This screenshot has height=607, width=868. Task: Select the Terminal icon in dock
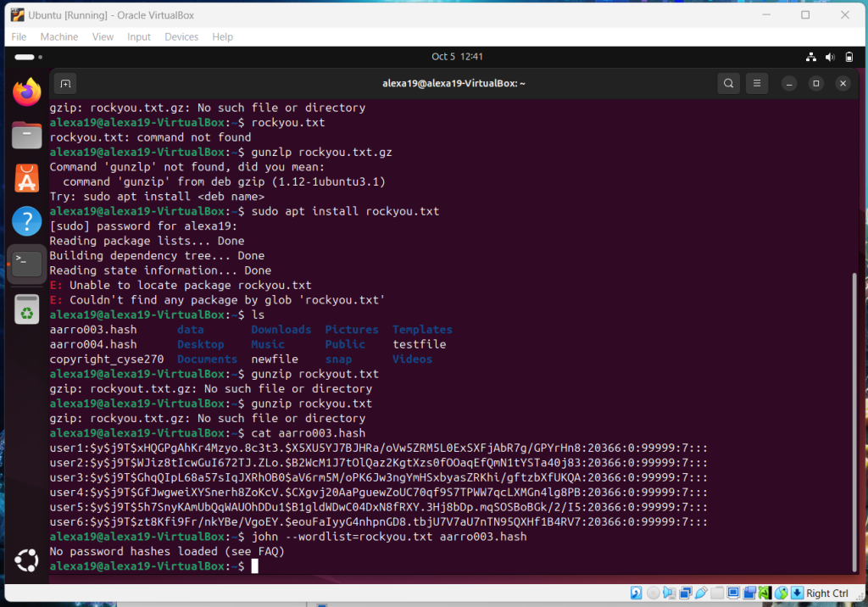[27, 265]
